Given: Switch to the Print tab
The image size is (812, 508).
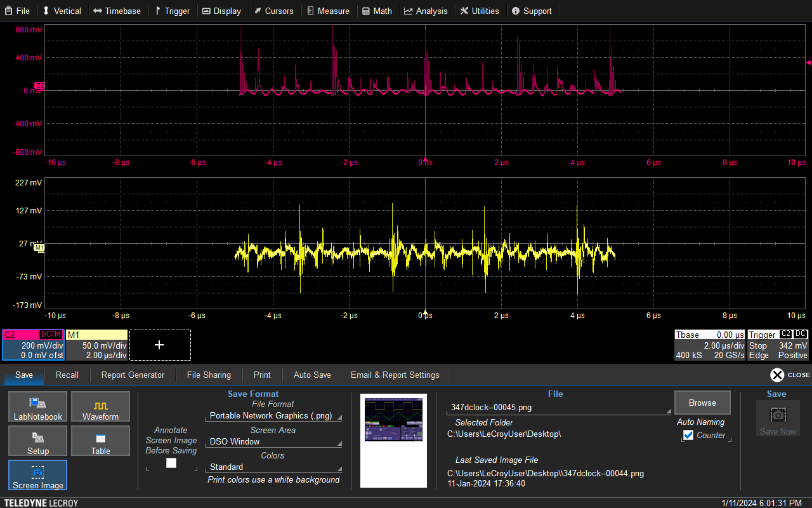Looking at the screenshot, I should [262, 375].
